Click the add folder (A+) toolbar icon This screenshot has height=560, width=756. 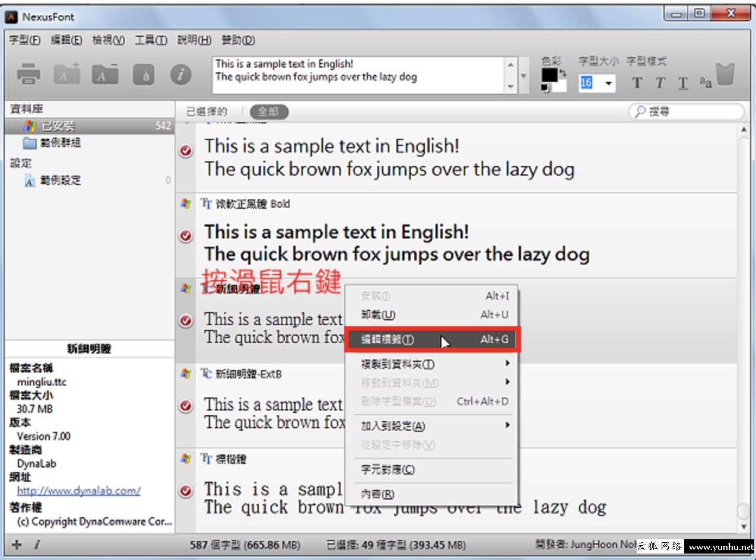67,74
